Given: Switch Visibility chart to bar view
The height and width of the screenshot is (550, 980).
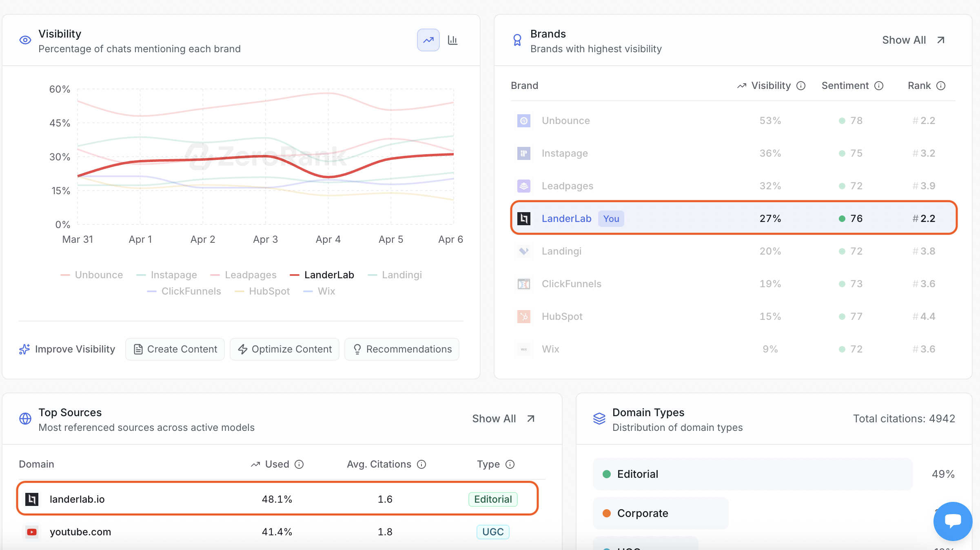Looking at the screenshot, I should pos(452,40).
